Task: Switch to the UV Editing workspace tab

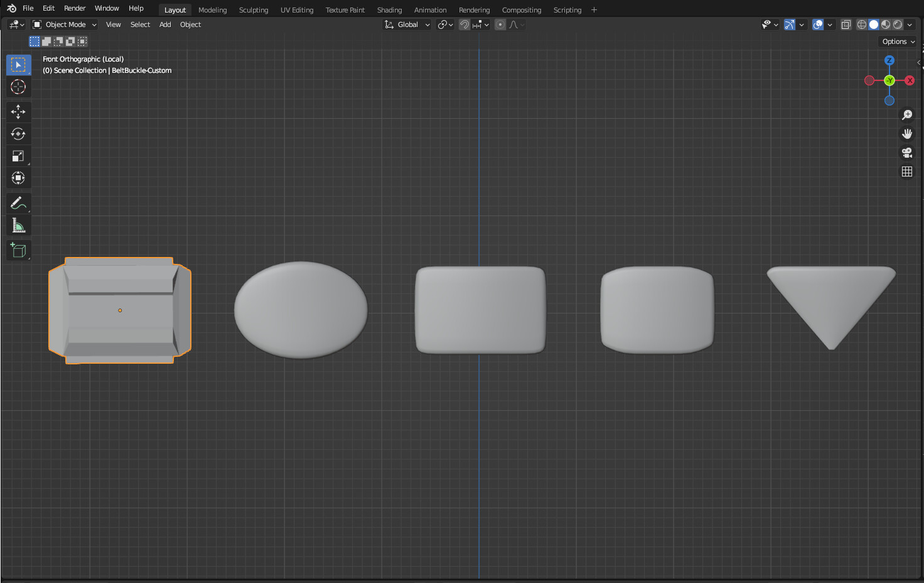Action: click(297, 10)
